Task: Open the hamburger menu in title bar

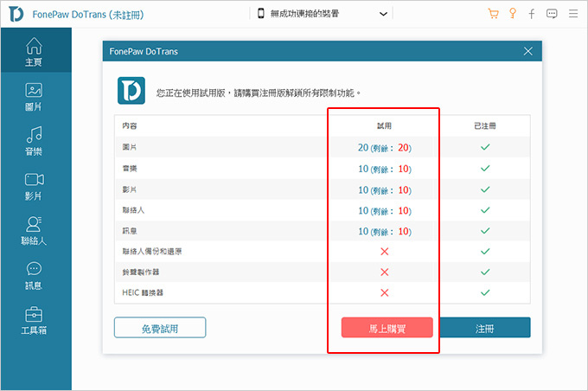Action: coord(573,14)
